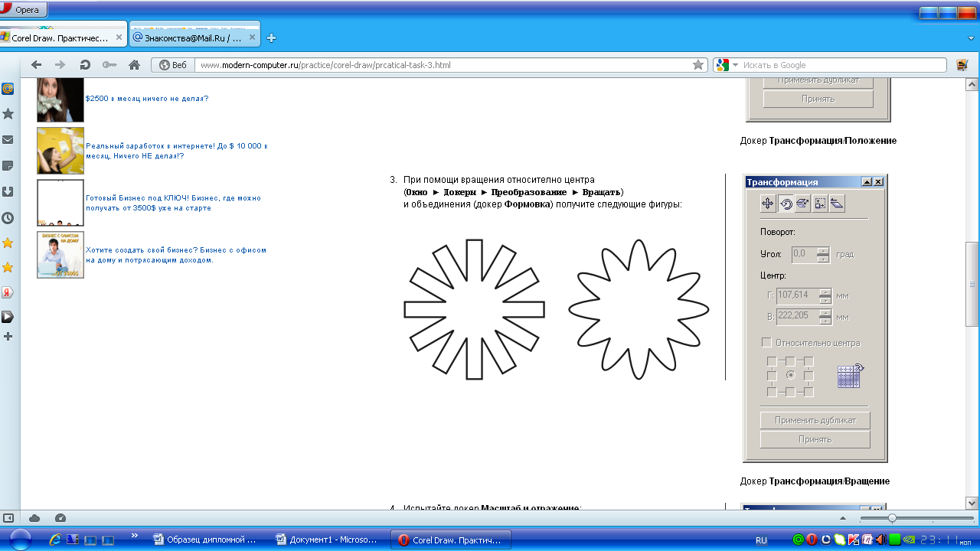The width and height of the screenshot is (980, 551).
Task: Check the bottom-left anchor box
Action: coord(772,392)
